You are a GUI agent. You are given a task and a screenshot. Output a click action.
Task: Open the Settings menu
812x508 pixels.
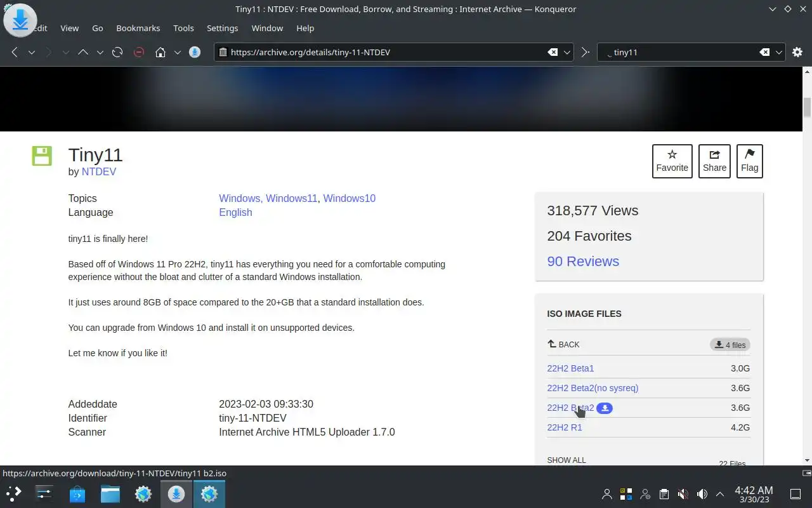pos(222,28)
